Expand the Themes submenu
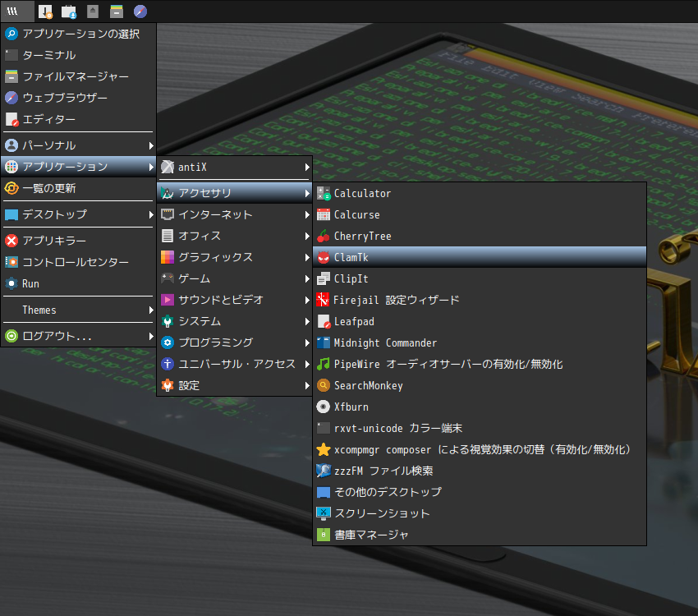Viewport: 698px width, 616px height. [79, 310]
